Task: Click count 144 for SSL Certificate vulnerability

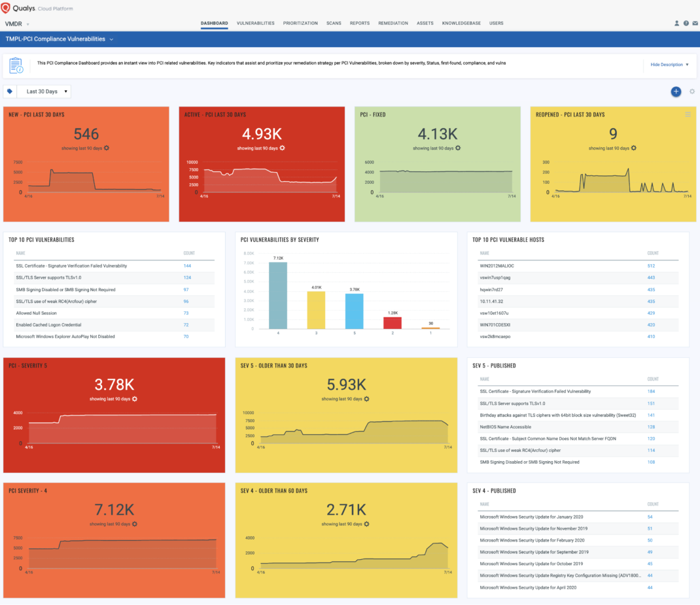Action: tap(187, 266)
